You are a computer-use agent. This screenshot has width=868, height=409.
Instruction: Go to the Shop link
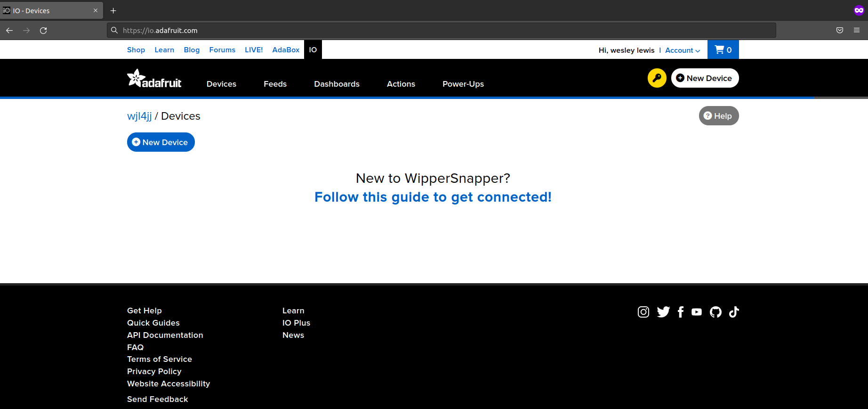(x=136, y=49)
